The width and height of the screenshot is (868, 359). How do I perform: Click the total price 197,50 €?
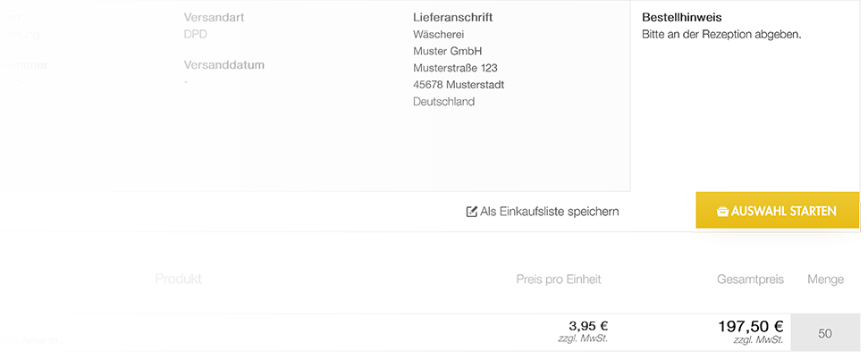751,327
